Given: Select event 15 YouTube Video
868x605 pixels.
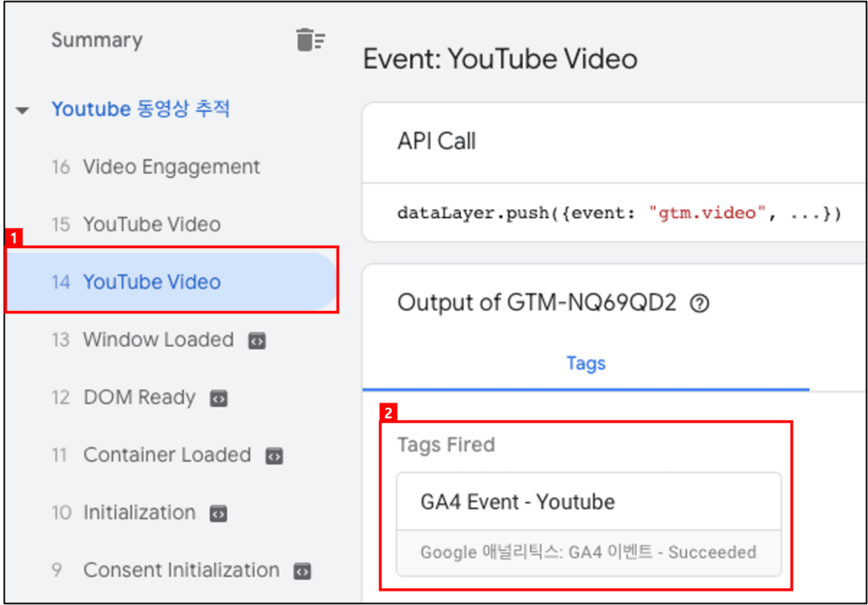Looking at the screenshot, I should pos(136,225).
